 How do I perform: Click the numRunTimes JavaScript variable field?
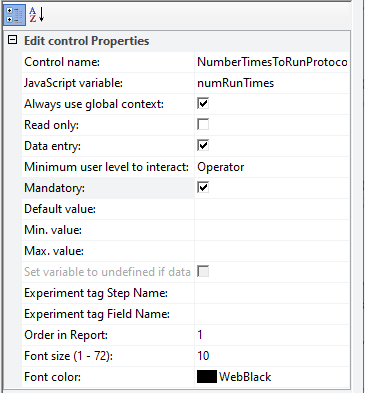[272, 83]
